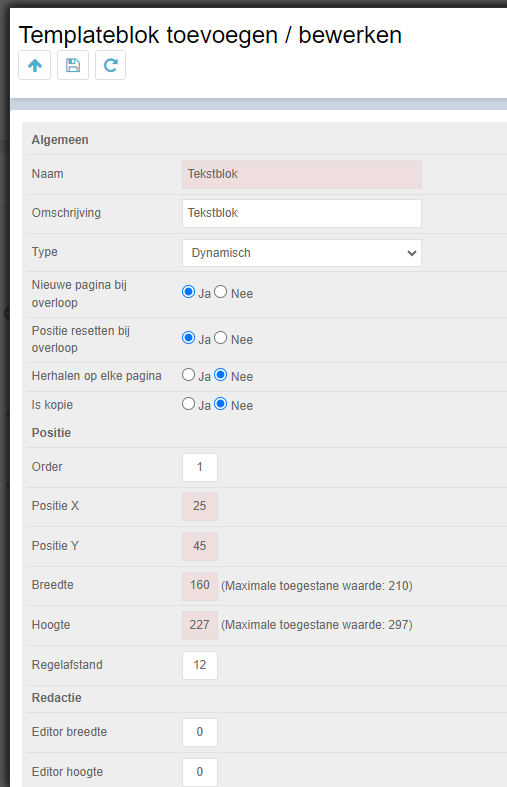Focus the Naam field containing Tekstblok
The height and width of the screenshot is (787, 507).
[302, 175]
